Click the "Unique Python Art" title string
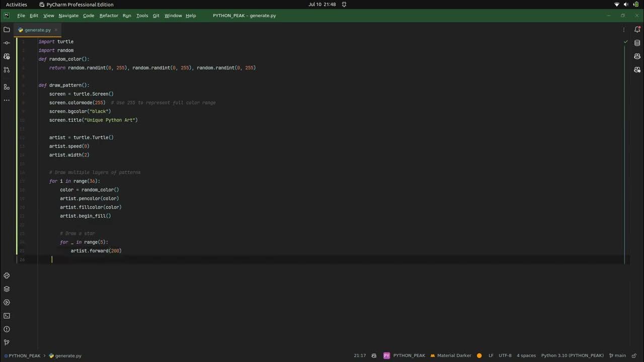 (x=110, y=120)
